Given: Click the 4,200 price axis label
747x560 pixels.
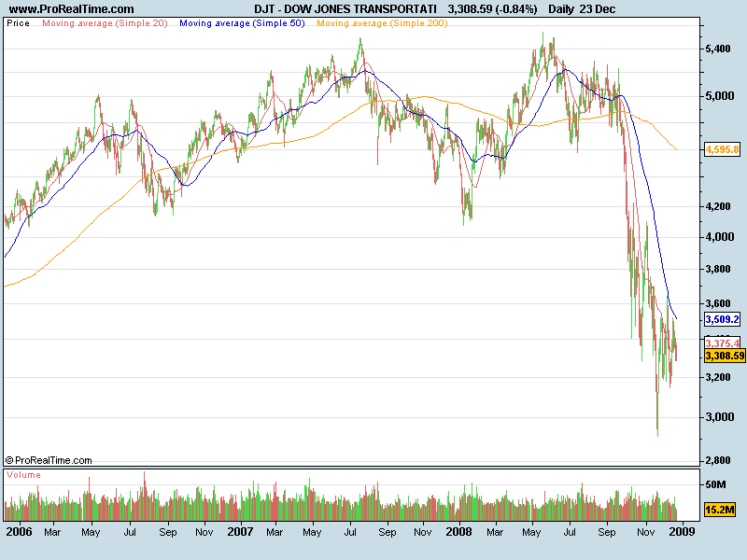Looking at the screenshot, I should [x=719, y=206].
